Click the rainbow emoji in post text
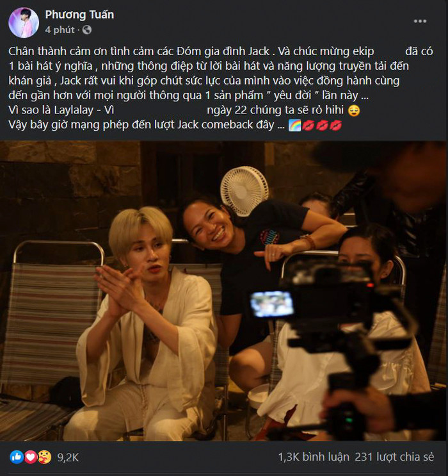The height and width of the screenshot is (476, 448). click(294, 124)
